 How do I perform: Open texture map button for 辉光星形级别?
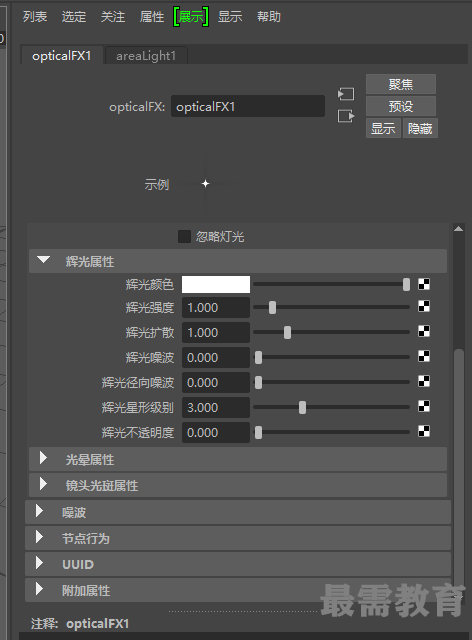click(424, 406)
